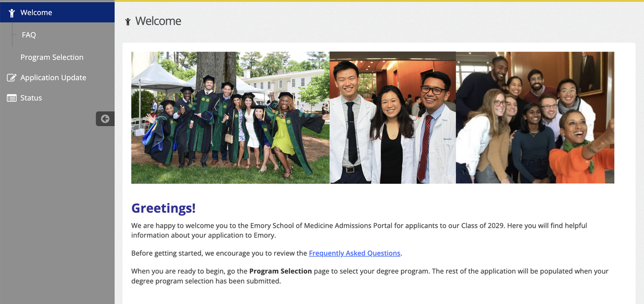Collapse the sidebar with the left arrow button
Image resolution: width=644 pixels, height=304 pixels.
pos(105,118)
